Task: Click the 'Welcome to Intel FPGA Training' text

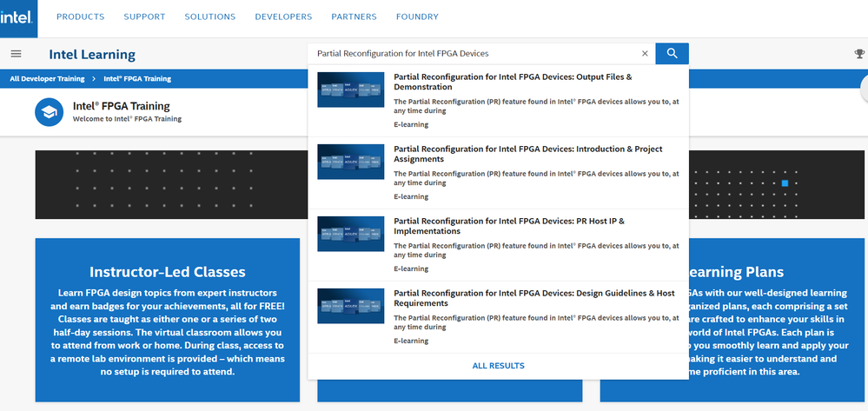Action: click(x=127, y=119)
